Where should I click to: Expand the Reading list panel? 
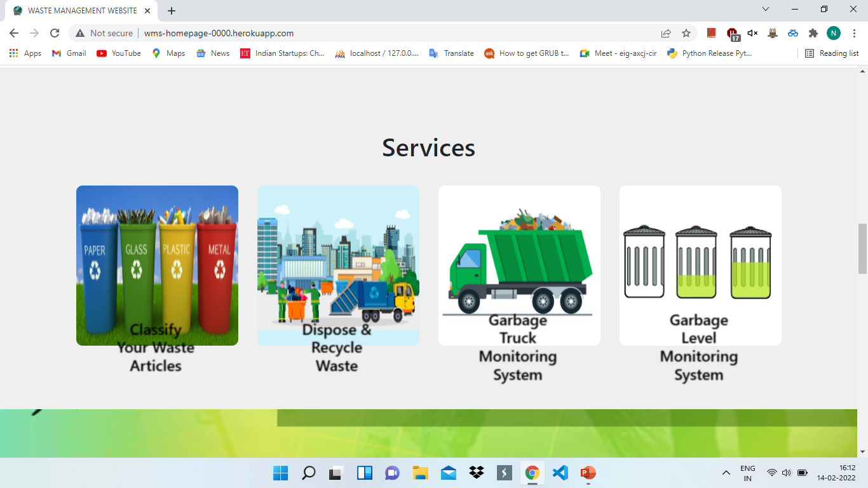click(831, 53)
